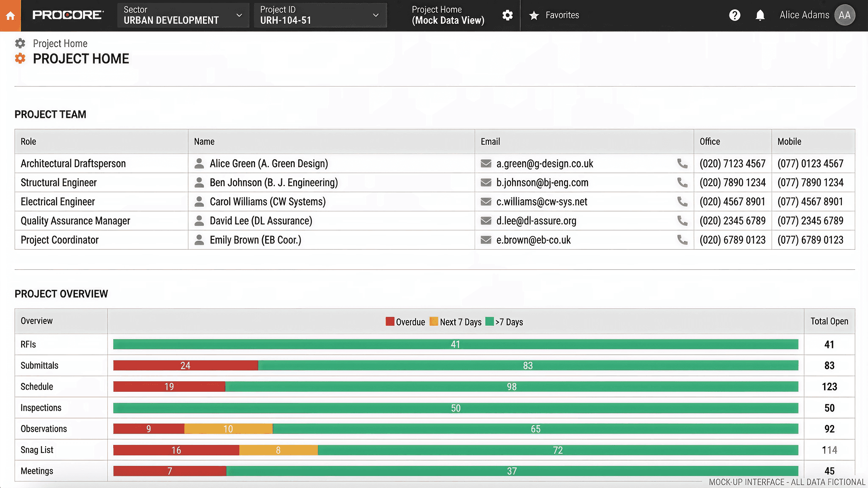Click phone icon in Ben Johnson's row
The height and width of the screenshot is (488, 868).
pos(682,182)
